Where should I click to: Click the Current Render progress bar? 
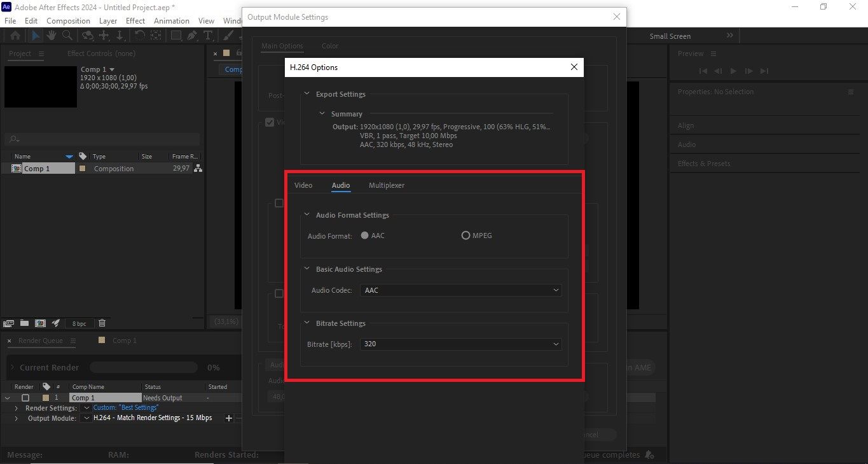(x=143, y=367)
